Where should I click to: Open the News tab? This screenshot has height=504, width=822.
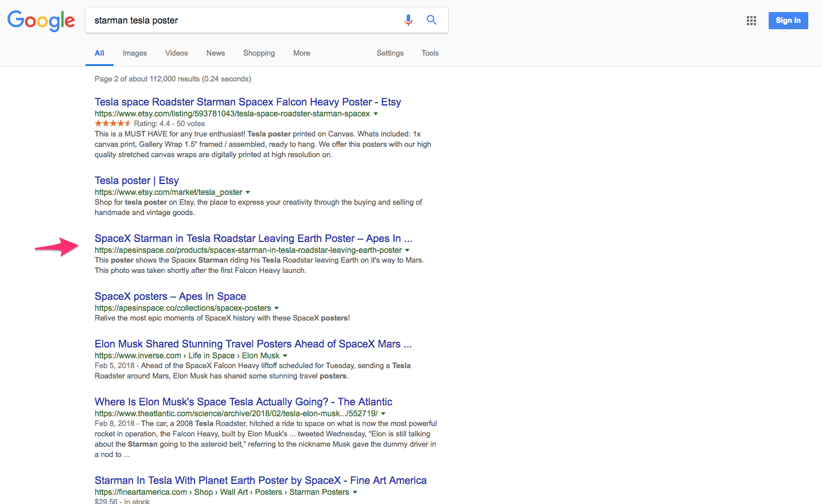click(216, 53)
